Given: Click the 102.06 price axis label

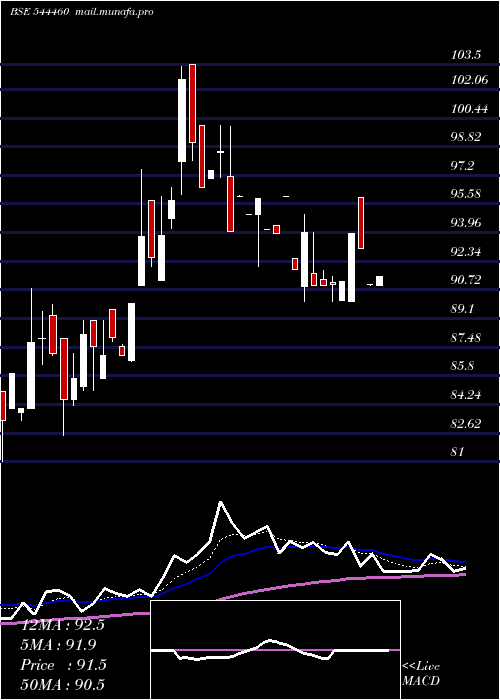Looking at the screenshot, I should 470,80.
